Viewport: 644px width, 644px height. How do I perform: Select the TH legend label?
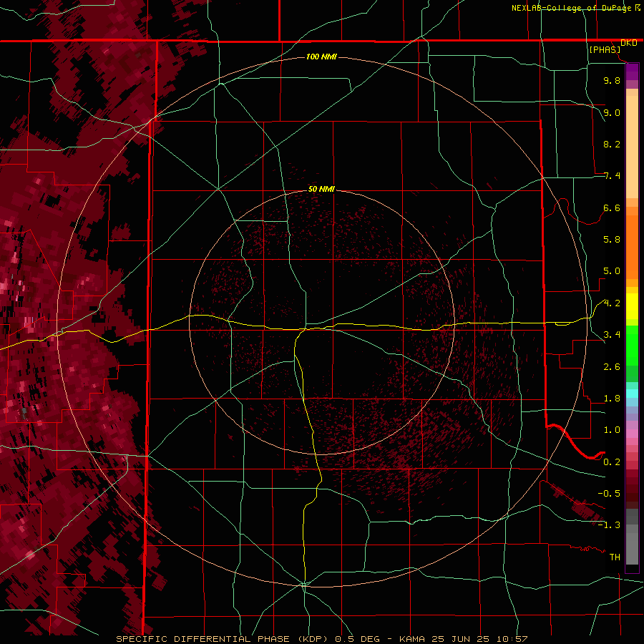point(615,557)
